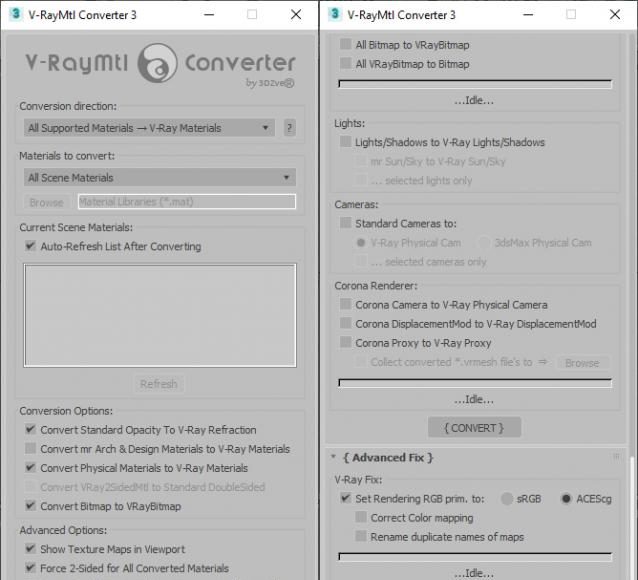Enable Convert mr Arch & Design Materials
This screenshot has width=638, height=580.
click(31, 449)
